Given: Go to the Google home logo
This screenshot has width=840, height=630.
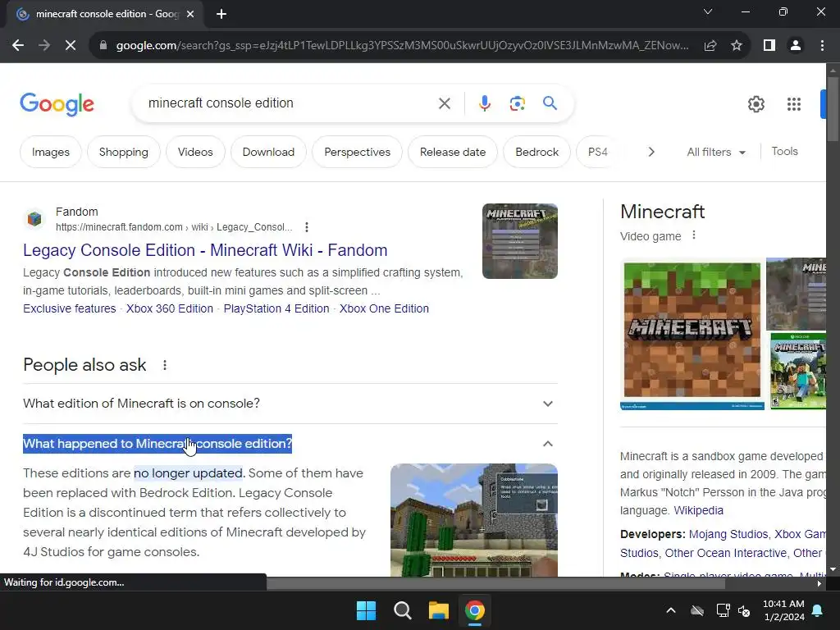Looking at the screenshot, I should point(57,104).
